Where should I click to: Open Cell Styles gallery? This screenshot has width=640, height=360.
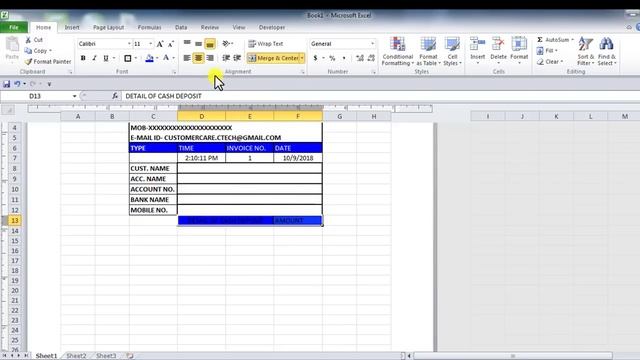452,51
